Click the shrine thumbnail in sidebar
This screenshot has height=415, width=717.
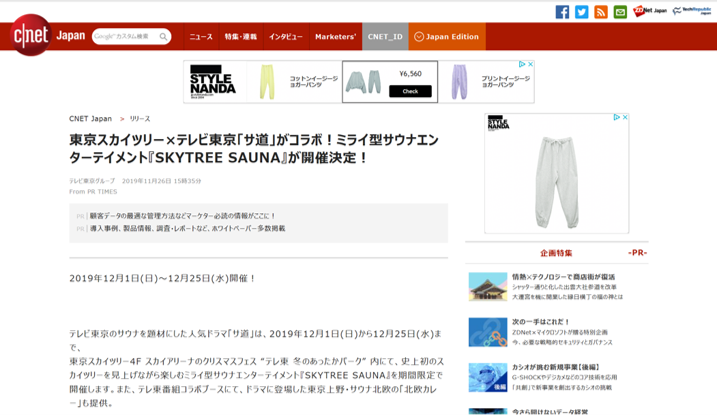click(488, 287)
